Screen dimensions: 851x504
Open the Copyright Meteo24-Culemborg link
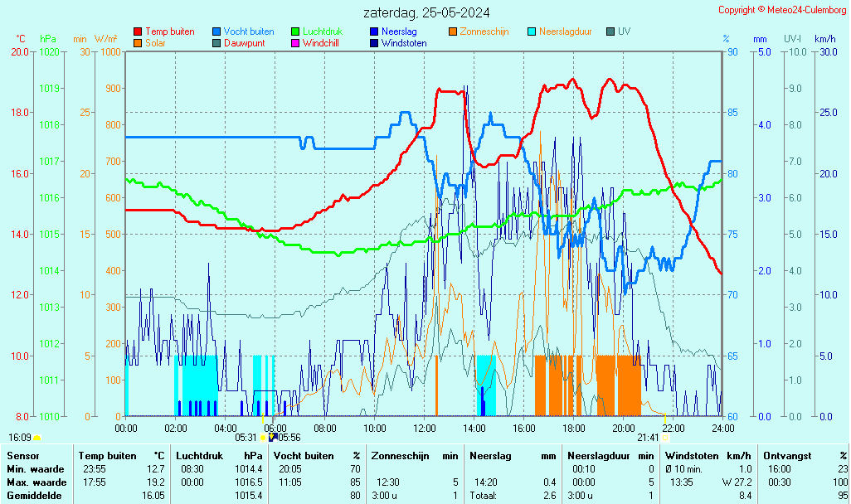tap(781, 10)
